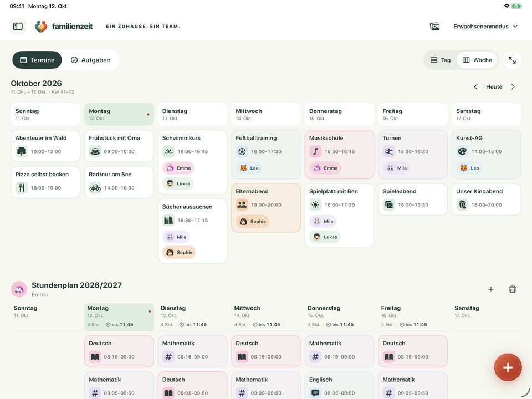
Task: Click the familienzeit heart logo
Action: [x=40, y=27]
